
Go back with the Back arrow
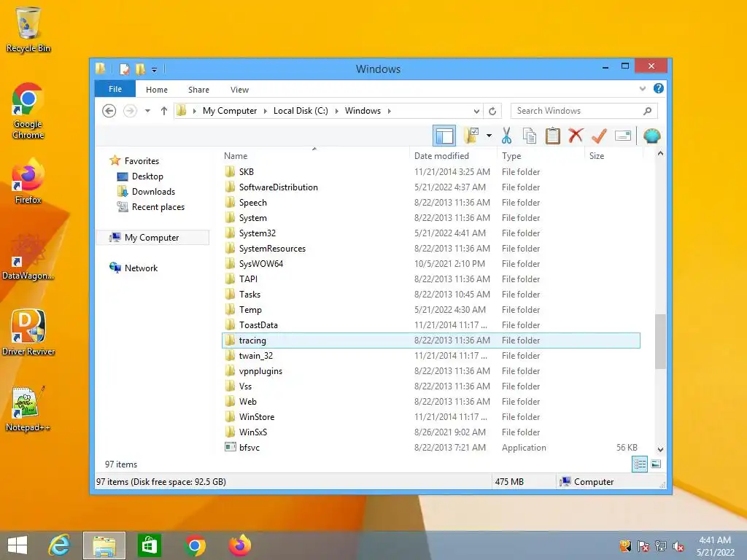(109, 111)
